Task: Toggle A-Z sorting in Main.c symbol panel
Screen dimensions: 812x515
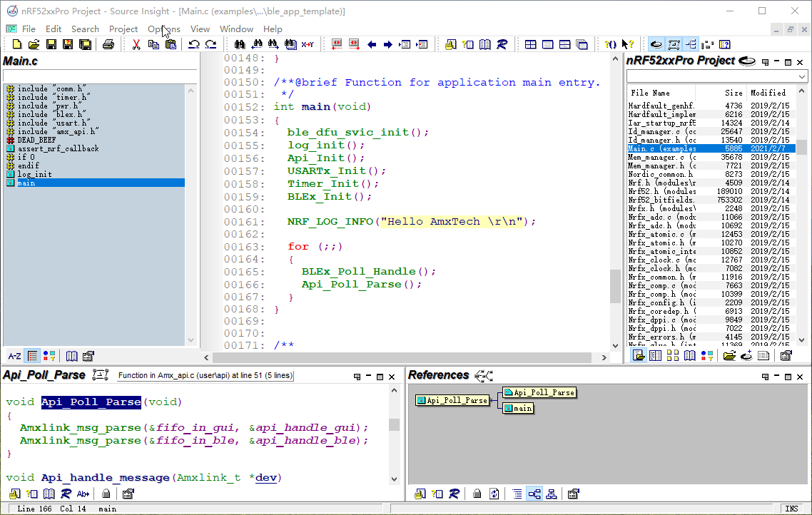Action: click(14, 356)
